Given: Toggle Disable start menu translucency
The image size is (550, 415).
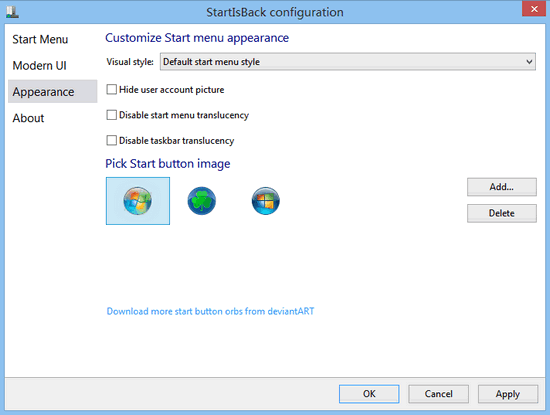Looking at the screenshot, I should (112, 115).
